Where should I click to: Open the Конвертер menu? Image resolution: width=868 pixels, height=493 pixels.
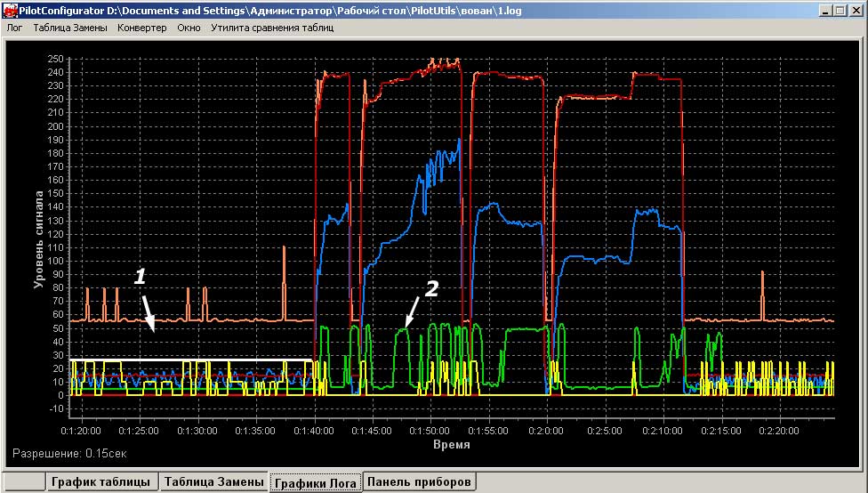(141, 28)
